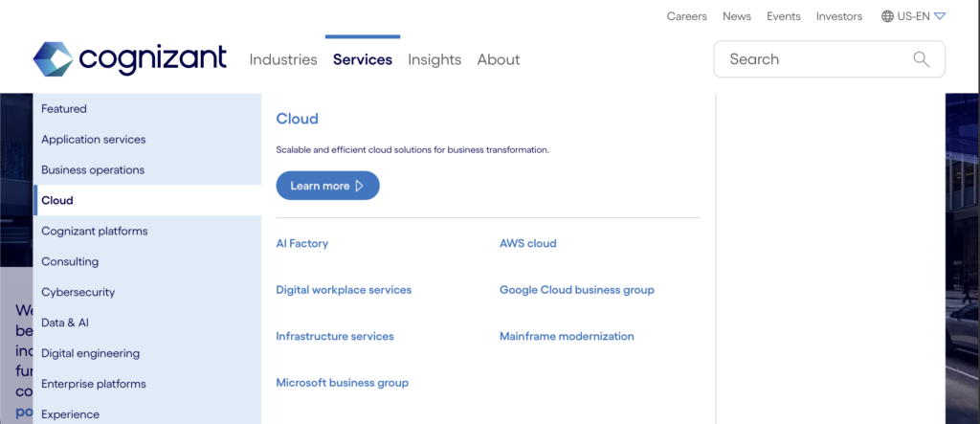Visit the Investors link
The height and width of the screenshot is (424, 980).
pos(838,16)
